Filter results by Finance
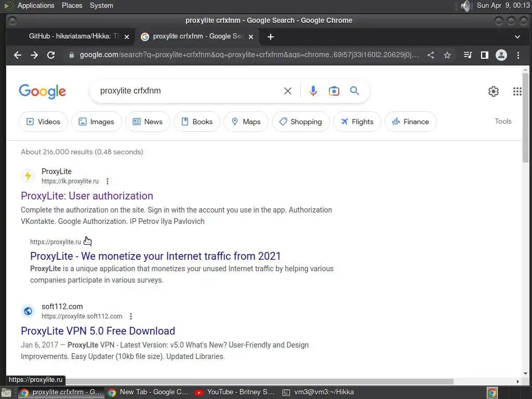532x399 pixels. (410, 122)
